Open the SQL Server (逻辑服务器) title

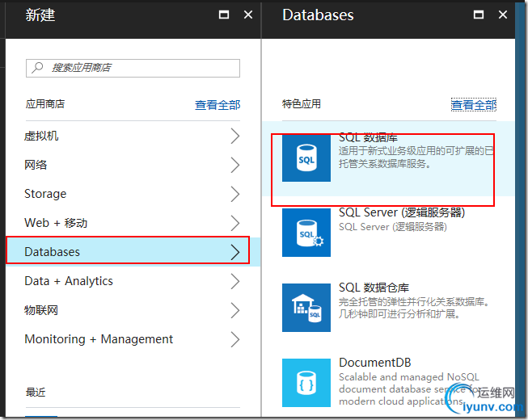click(402, 212)
